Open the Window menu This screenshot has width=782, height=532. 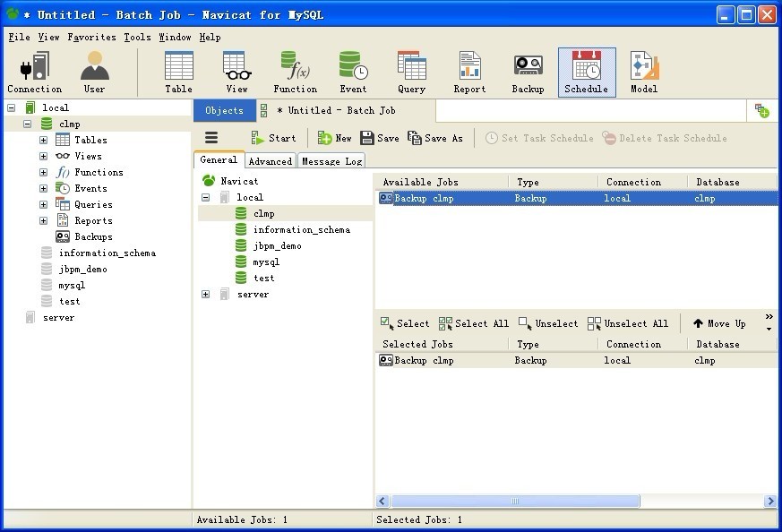[175, 37]
